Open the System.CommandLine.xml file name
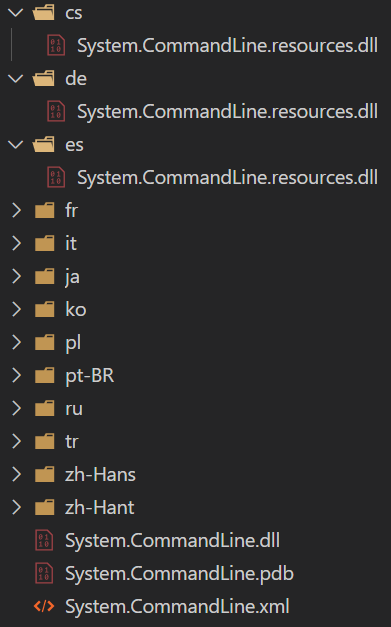The width and height of the screenshot is (391, 627). click(177, 607)
